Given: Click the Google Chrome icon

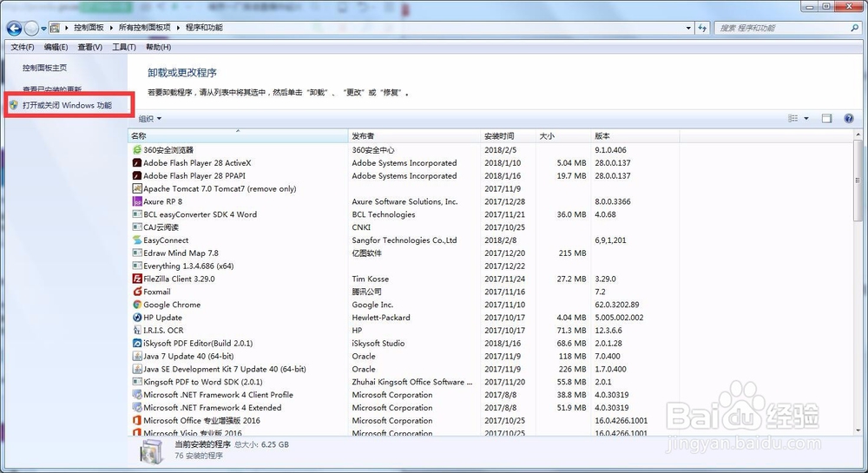Looking at the screenshot, I should [137, 305].
